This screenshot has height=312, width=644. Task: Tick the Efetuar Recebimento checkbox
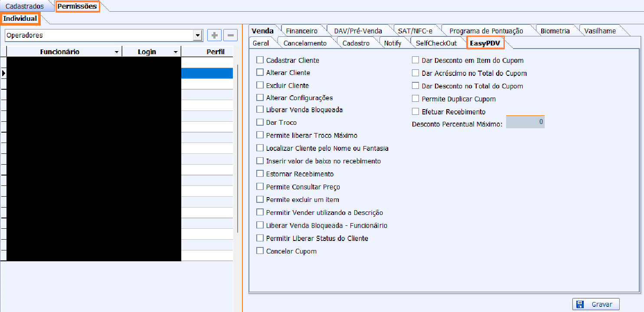pos(415,111)
